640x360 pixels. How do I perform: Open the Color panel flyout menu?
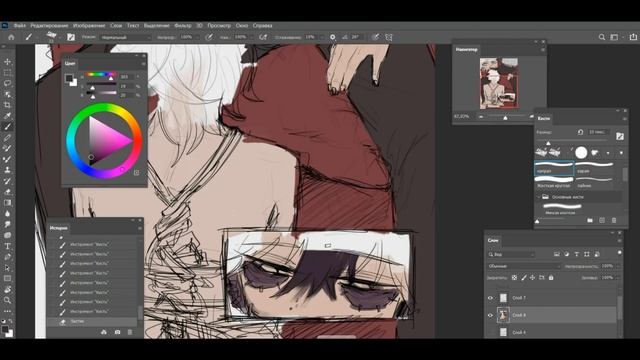pyautogui.click(x=143, y=64)
